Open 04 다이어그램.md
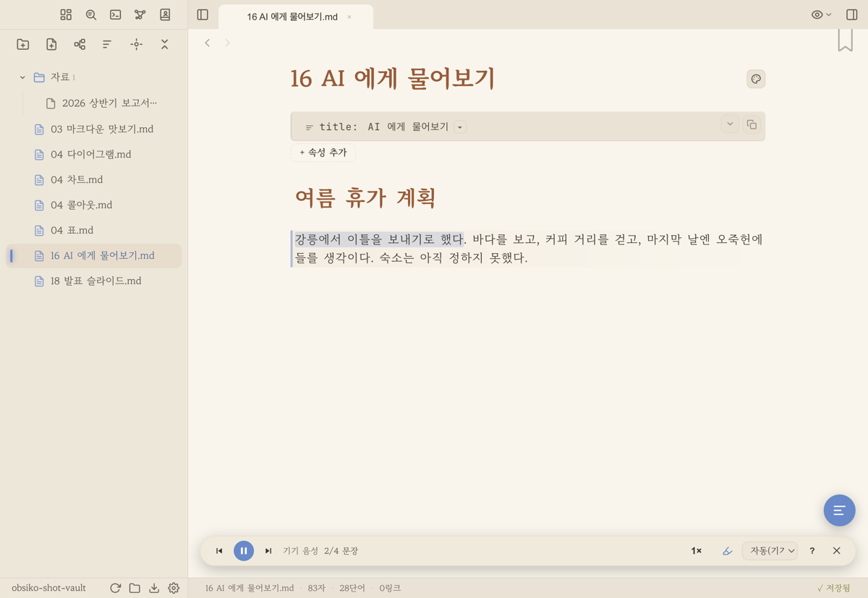868x598 pixels. pyautogui.click(x=94, y=154)
